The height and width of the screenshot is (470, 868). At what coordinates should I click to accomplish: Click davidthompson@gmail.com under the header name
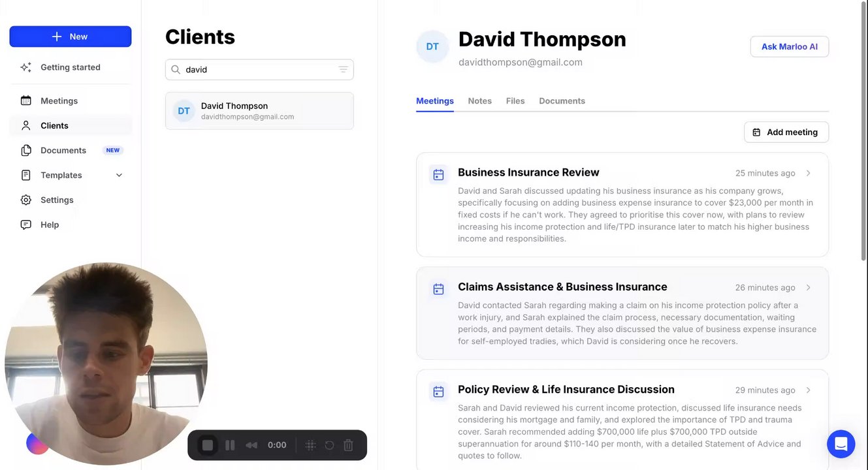point(521,62)
